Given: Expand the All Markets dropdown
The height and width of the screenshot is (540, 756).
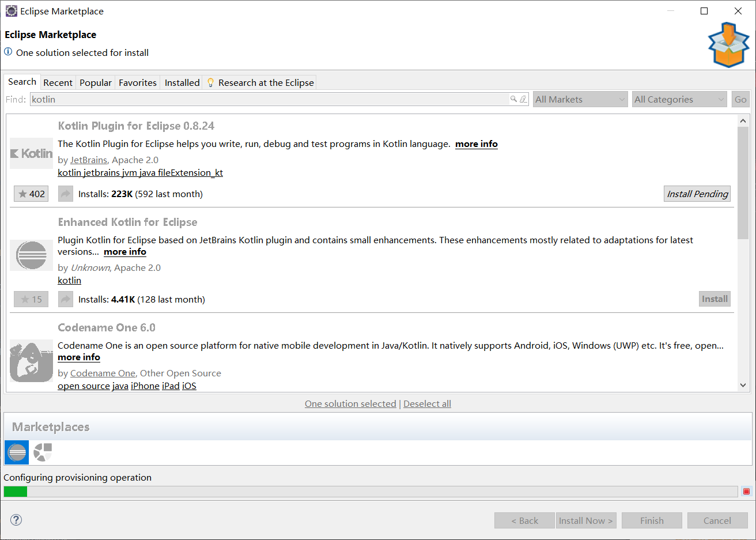Looking at the screenshot, I should (580, 99).
